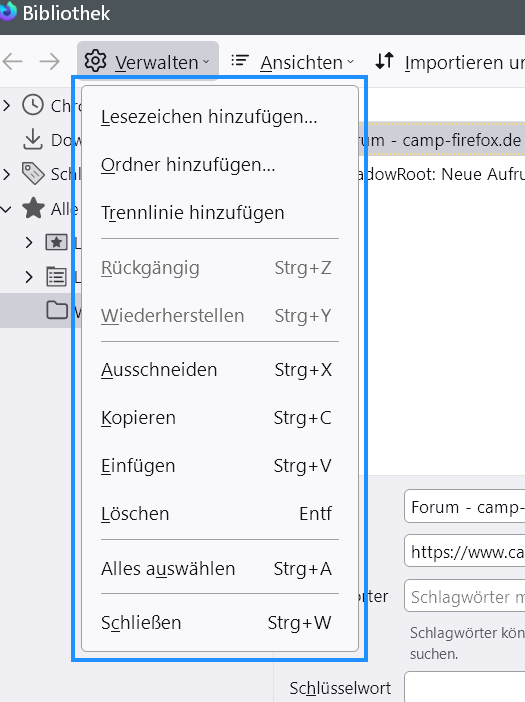The image size is (525, 702).
Task: Click the name field containing Forum - camp
Action: click(x=465, y=507)
